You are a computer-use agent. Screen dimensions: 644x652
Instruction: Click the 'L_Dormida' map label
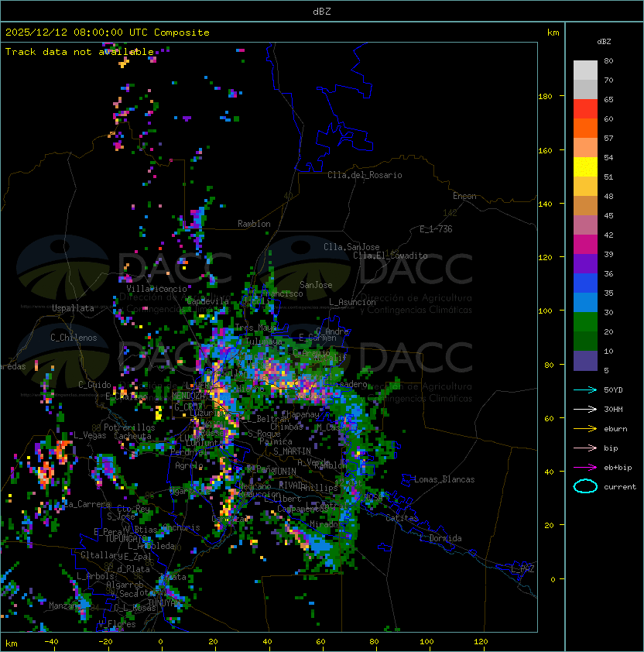tap(440, 538)
